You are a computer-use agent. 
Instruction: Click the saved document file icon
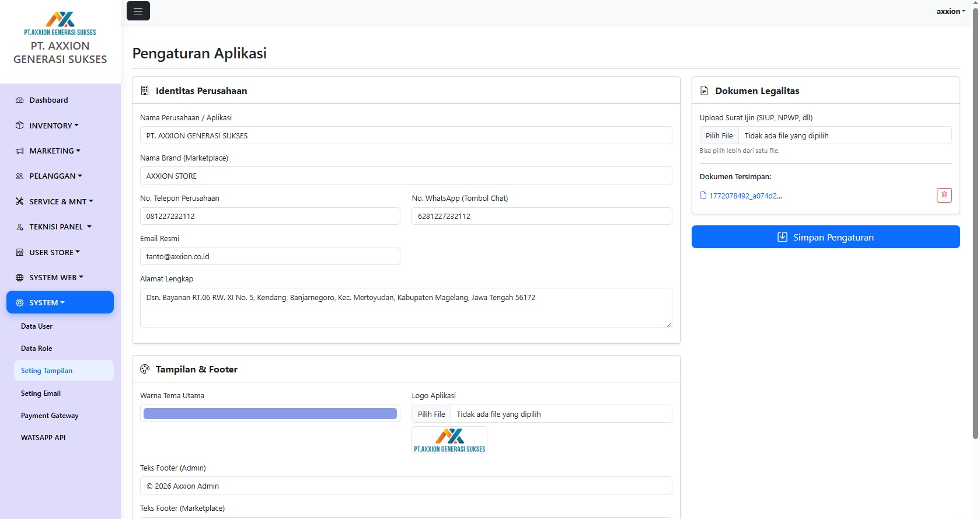click(703, 196)
